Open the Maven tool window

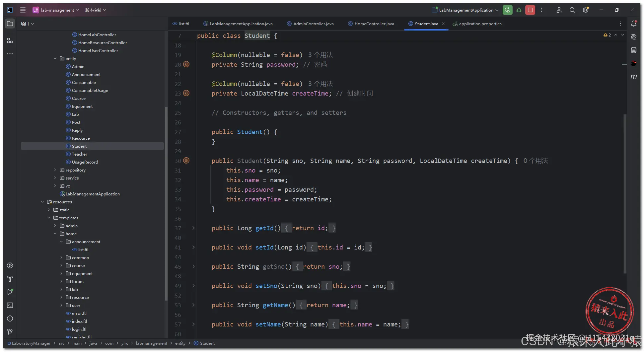click(x=634, y=77)
